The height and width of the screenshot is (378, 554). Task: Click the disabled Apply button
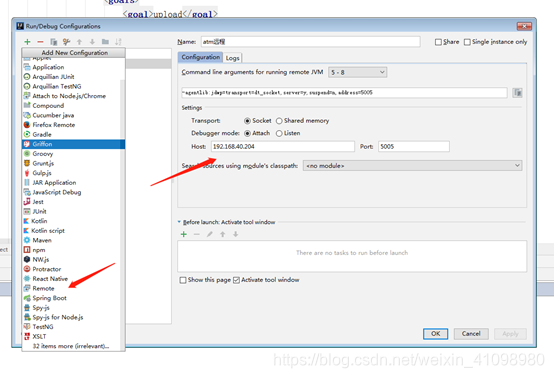510,334
